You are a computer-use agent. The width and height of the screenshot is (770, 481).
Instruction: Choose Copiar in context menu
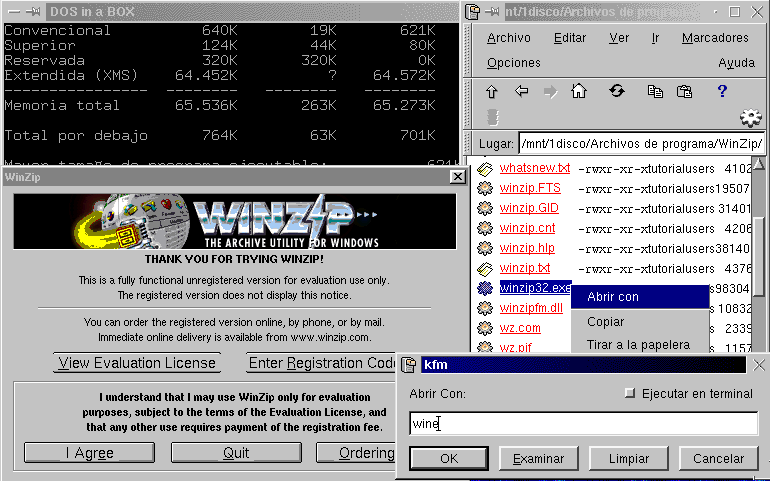(x=640, y=322)
